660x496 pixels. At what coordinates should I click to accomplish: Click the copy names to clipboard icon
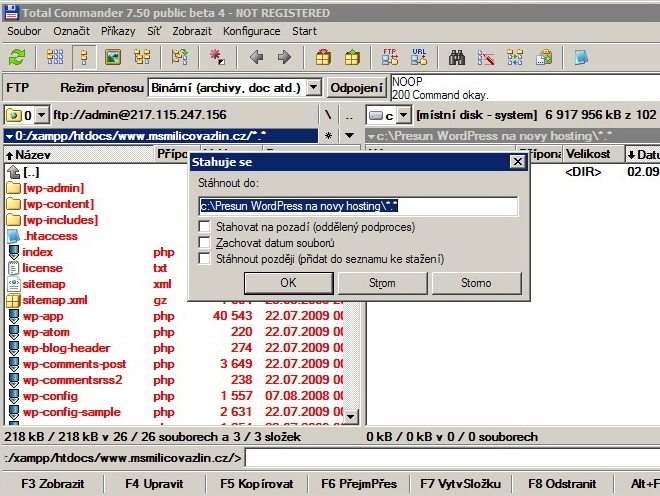pos(544,57)
